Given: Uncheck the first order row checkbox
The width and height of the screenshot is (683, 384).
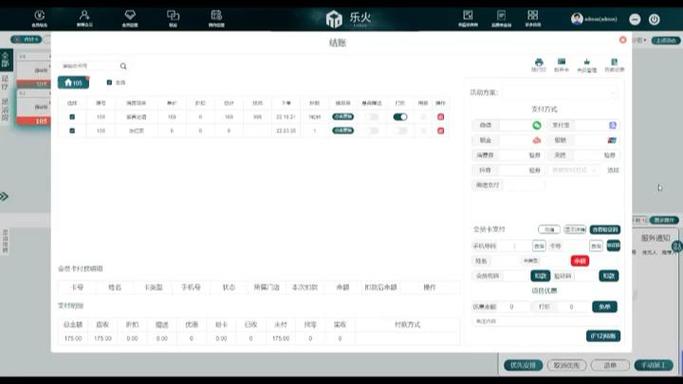Looking at the screenshot, I should [72, 117].
